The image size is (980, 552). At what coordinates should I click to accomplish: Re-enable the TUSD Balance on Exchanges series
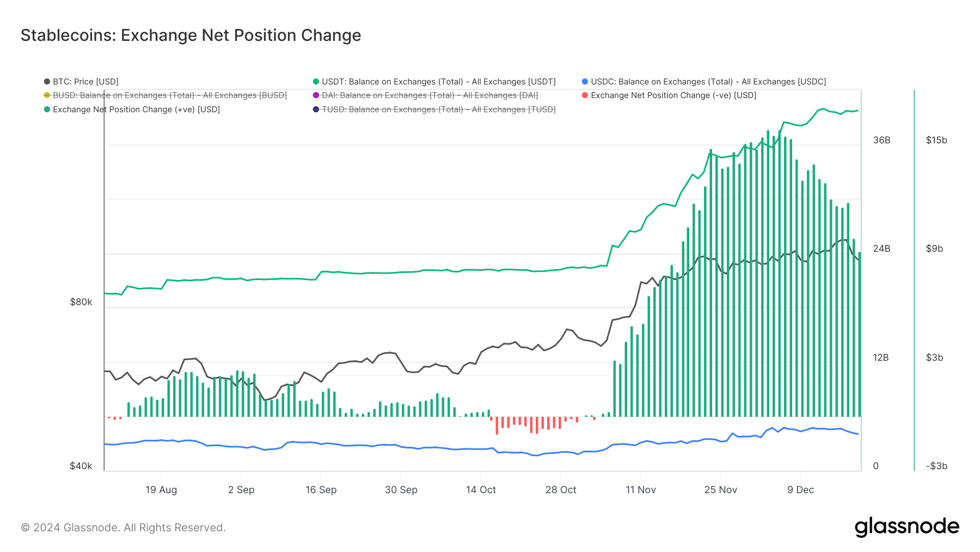(x=438, y=110)
